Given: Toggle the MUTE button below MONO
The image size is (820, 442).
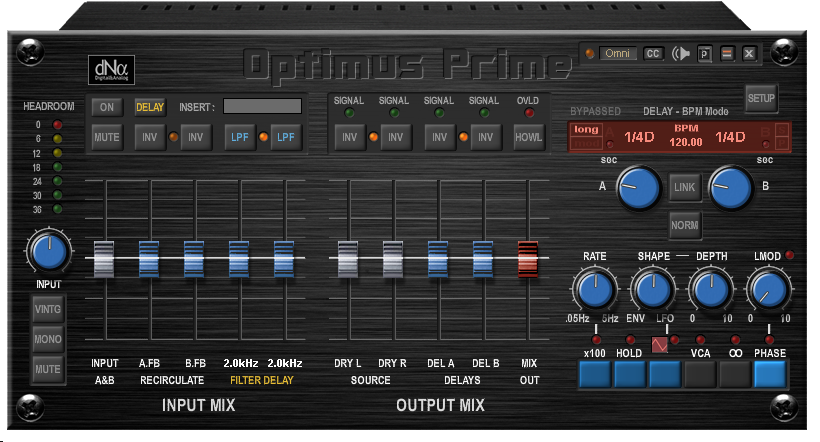Looking at the screenshot, I should [48, 369].
